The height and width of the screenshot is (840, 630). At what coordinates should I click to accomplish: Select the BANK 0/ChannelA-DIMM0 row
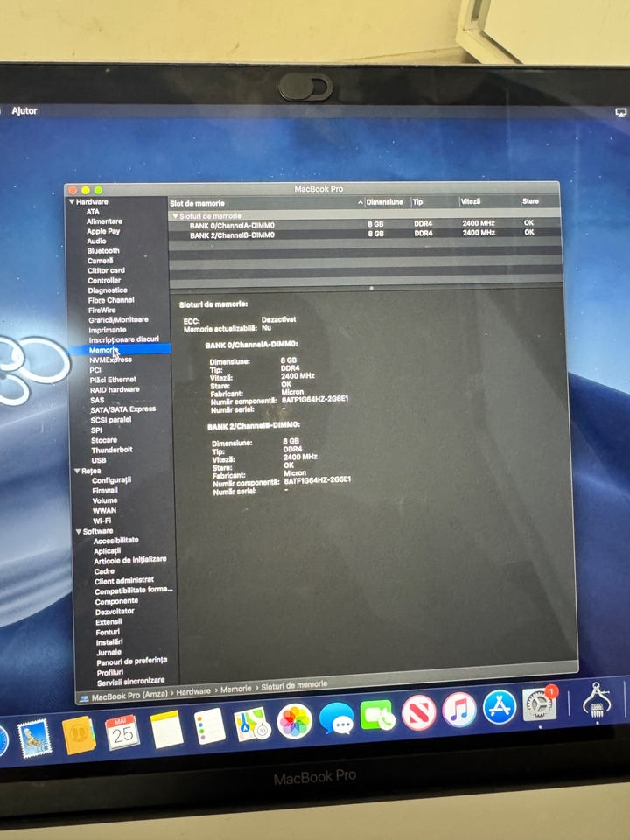364,225
